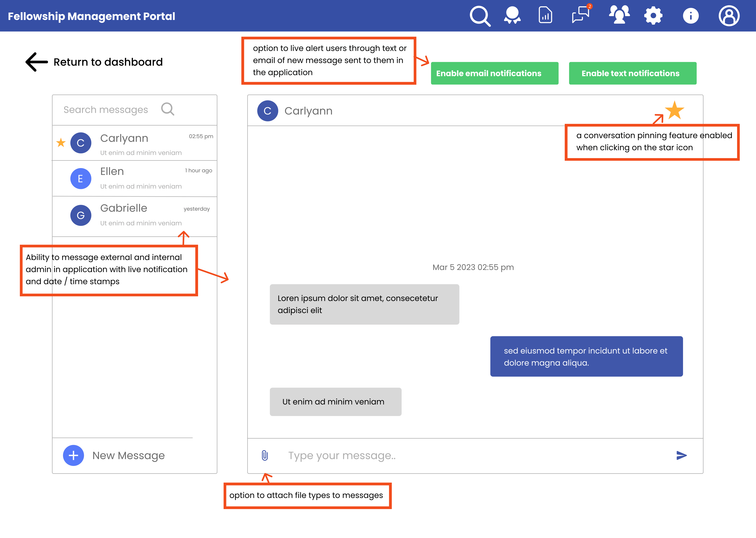Click the search icon in header
The width and height of the screenshot is (756, 538).
[x=480, y=16]
